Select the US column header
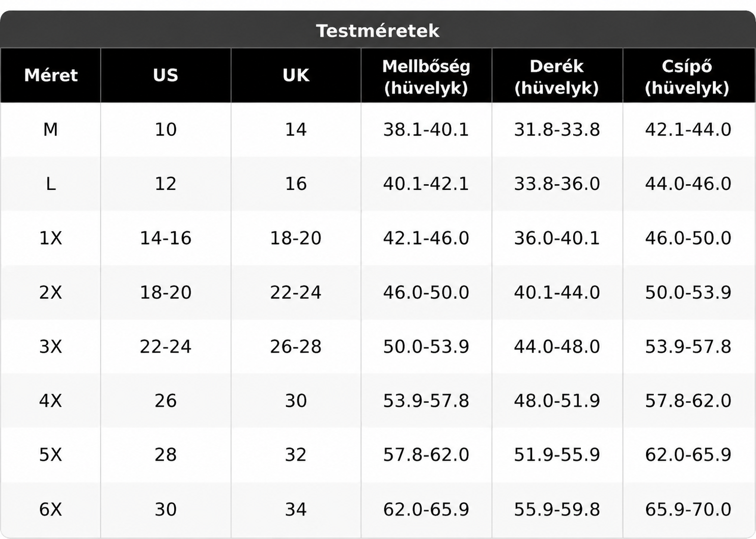The width and height of the screenshot is (756, 539). (x=165, y=75)
